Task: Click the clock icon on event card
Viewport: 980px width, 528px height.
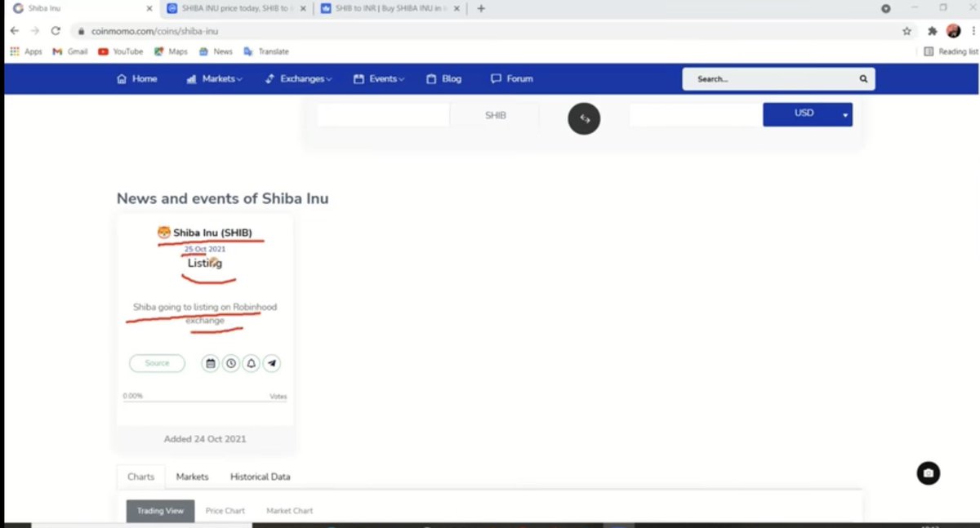Action: [231, 363]
